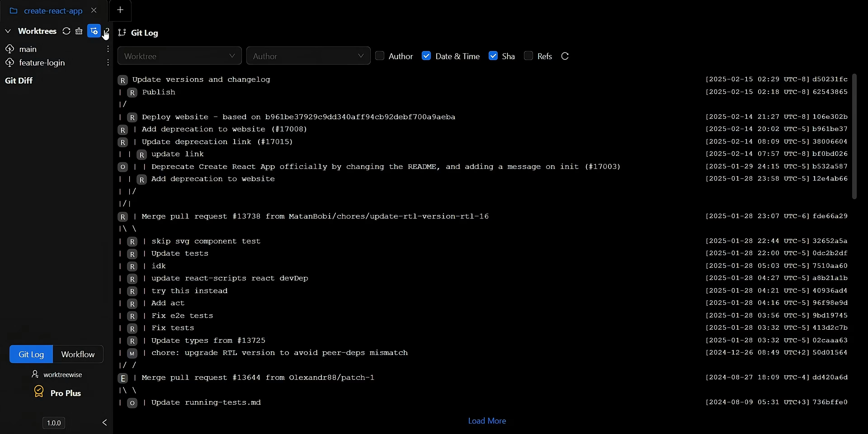Image resolution: width=868 pixels, height=434 pixels.
Task: Enable the Author checkbox
Action: pos(380,56)
